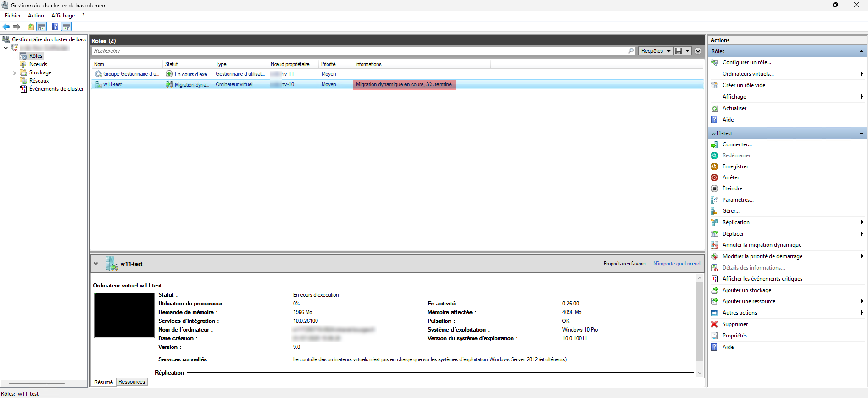Click the Éteindre action icon

coord(714,188)
